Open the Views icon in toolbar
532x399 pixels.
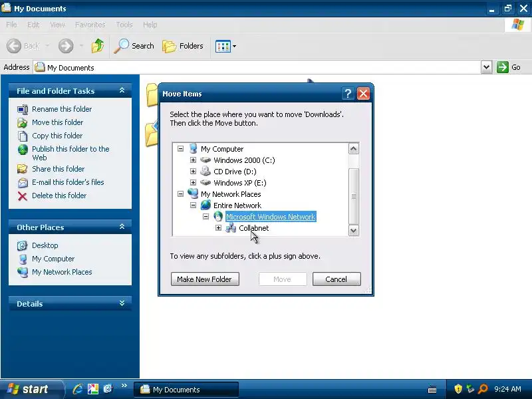pyautogui.click(x=223, y=46)
